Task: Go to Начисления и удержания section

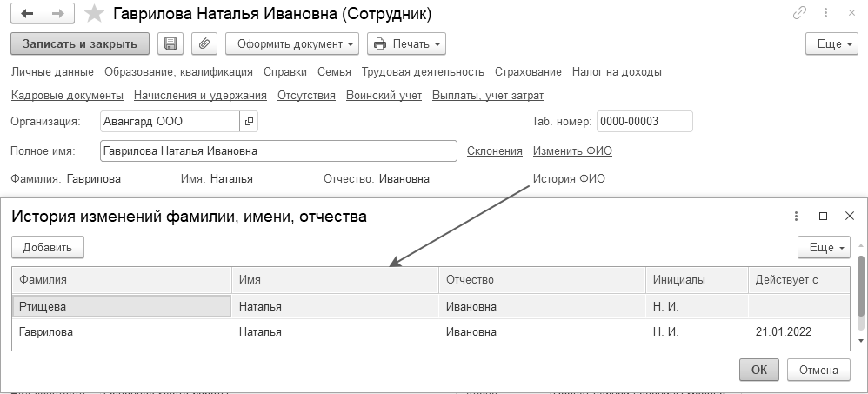Action: click(200, 96)
